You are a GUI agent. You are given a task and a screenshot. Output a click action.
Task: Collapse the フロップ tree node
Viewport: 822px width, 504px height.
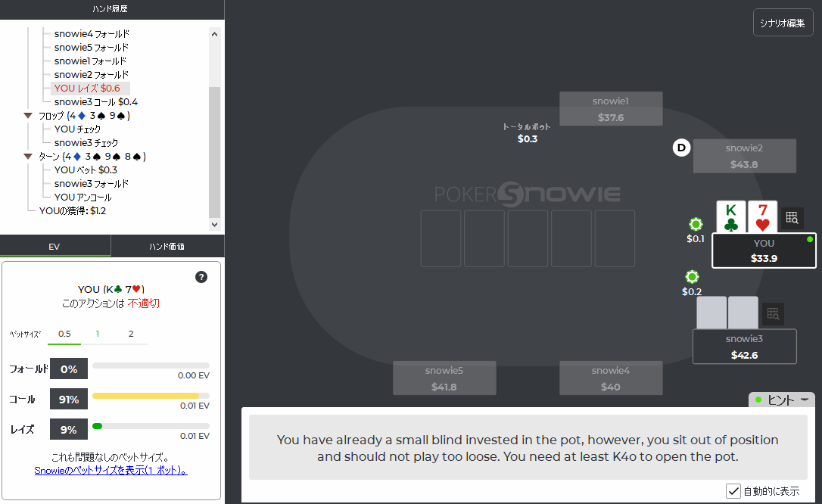(x=28, y=115)
